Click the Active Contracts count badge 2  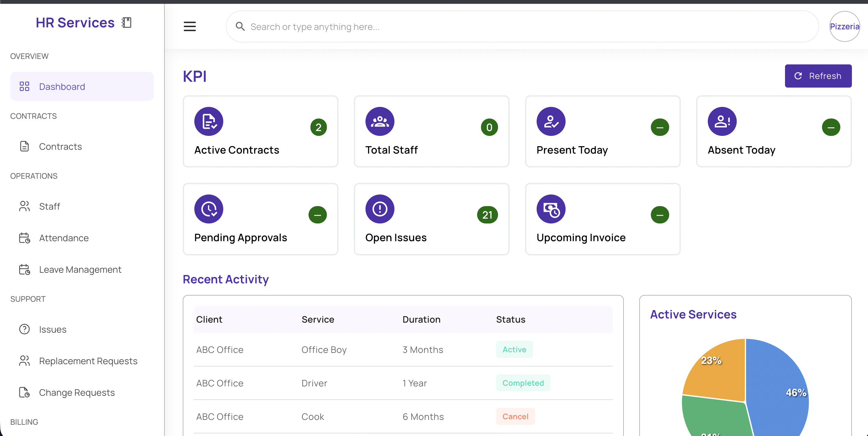[x=319, y=127]
